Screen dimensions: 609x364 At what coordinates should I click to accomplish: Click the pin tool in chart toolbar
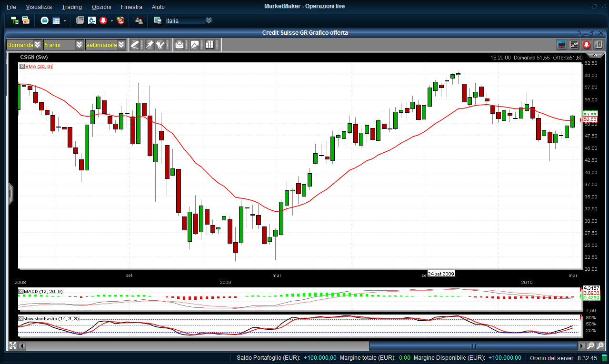pyautogui.click(x=150, y=45)
